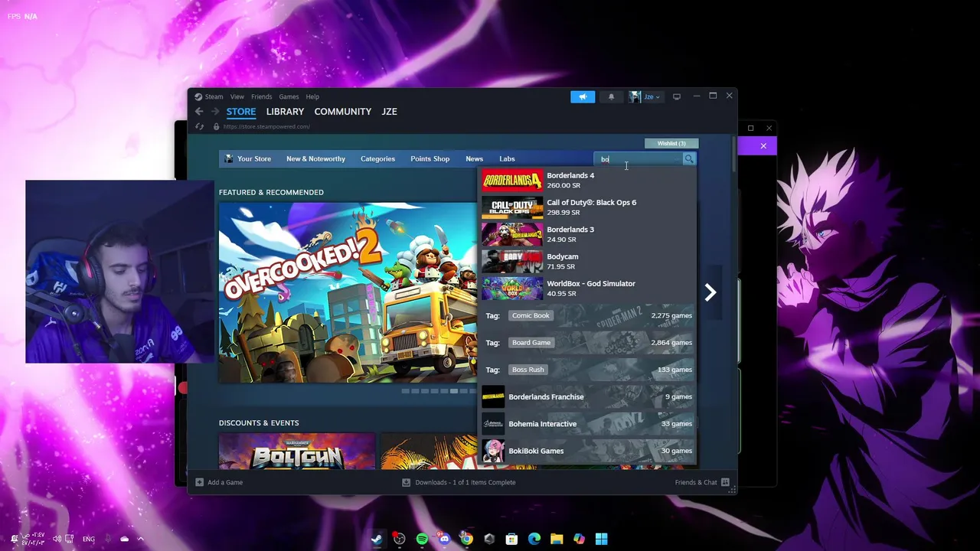Click the Steam announcements megaphone icon

pos(583,96)
